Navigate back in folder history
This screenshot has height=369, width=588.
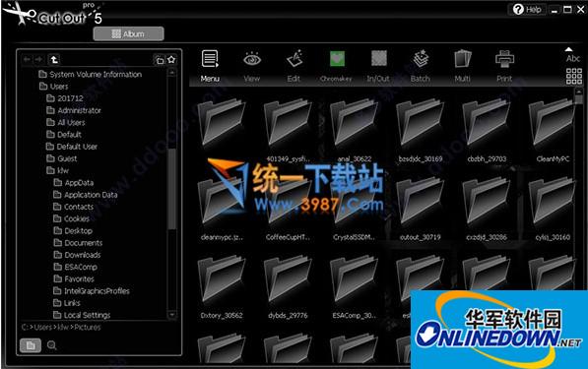[27, 59]
